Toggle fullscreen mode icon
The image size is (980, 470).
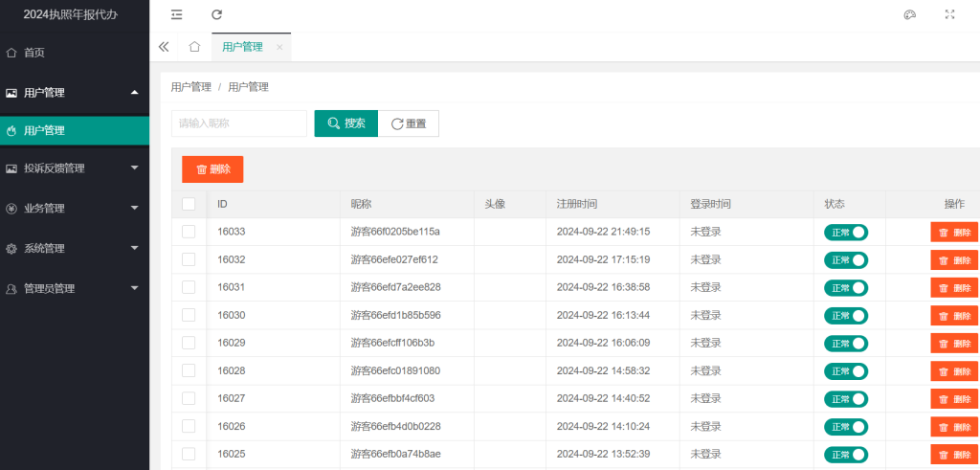(950, 14)
